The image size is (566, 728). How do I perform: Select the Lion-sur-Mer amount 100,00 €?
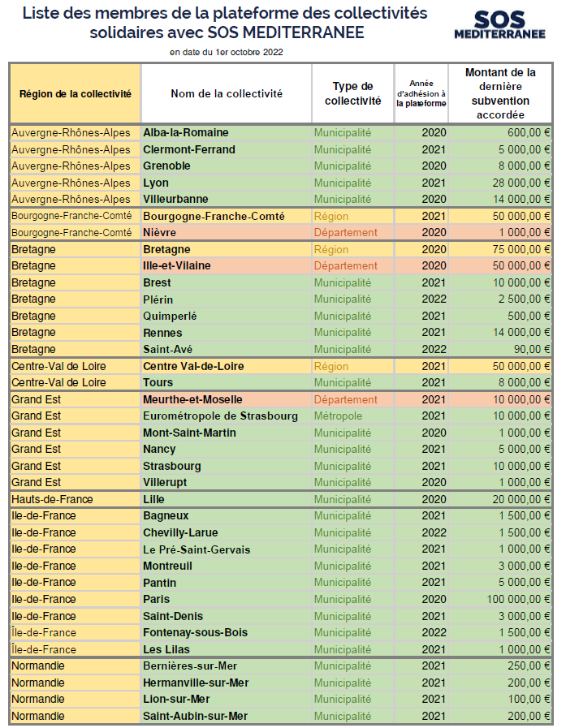pos(528,699)
